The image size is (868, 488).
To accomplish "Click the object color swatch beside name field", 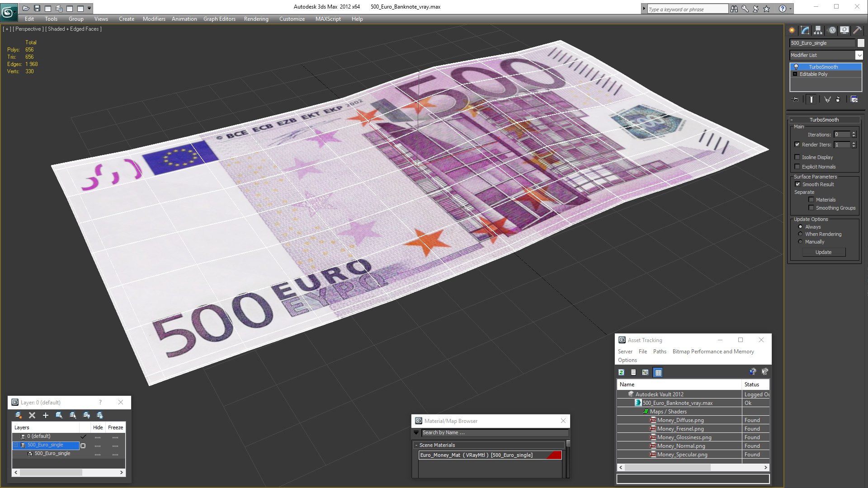I will [860, 43].
